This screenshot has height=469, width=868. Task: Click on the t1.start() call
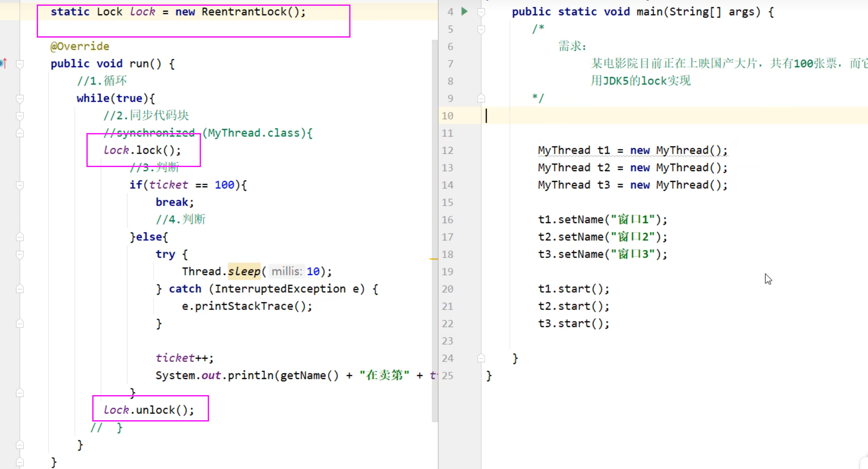point(573,289)
